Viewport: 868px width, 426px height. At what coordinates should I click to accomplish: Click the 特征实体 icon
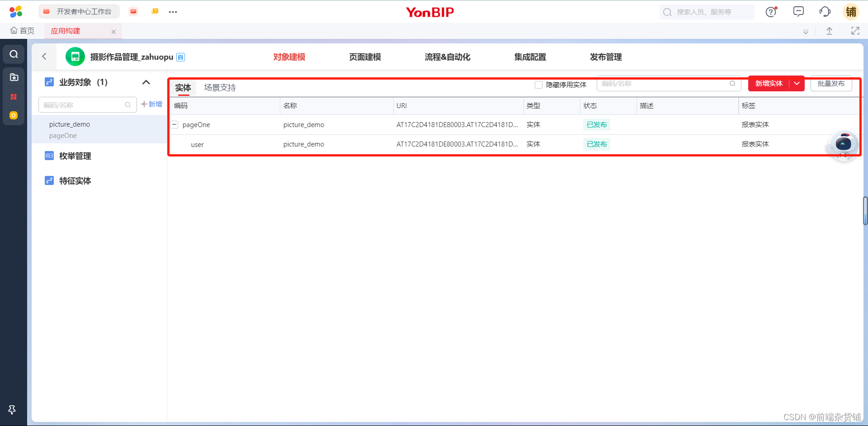click(x=49, y=180)
